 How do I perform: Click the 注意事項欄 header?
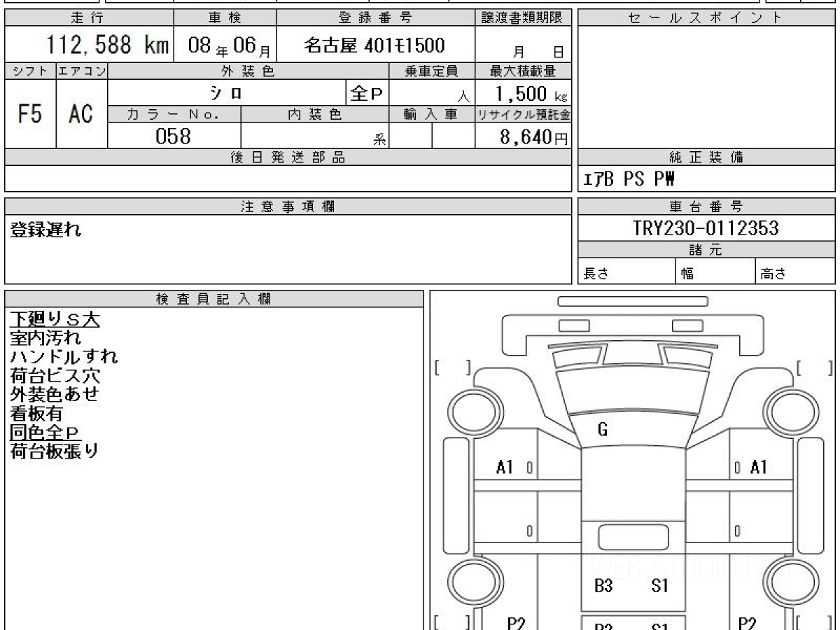pos(288,206)
